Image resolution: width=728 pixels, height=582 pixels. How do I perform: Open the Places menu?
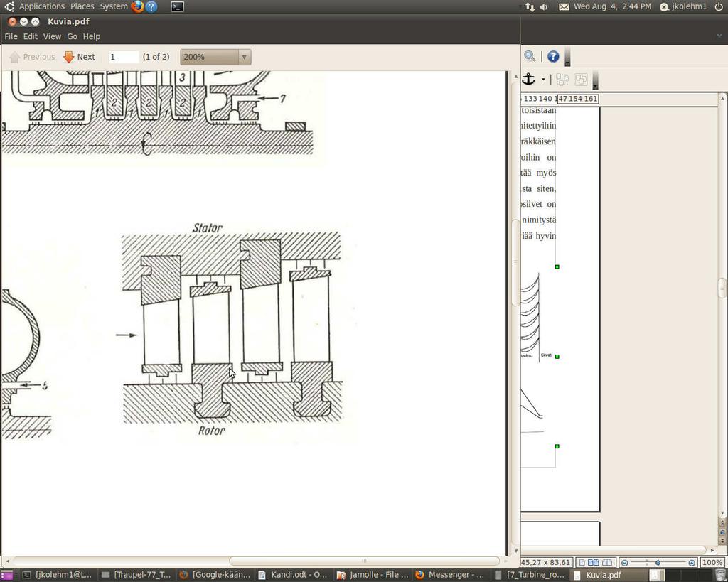pos(82,6)
